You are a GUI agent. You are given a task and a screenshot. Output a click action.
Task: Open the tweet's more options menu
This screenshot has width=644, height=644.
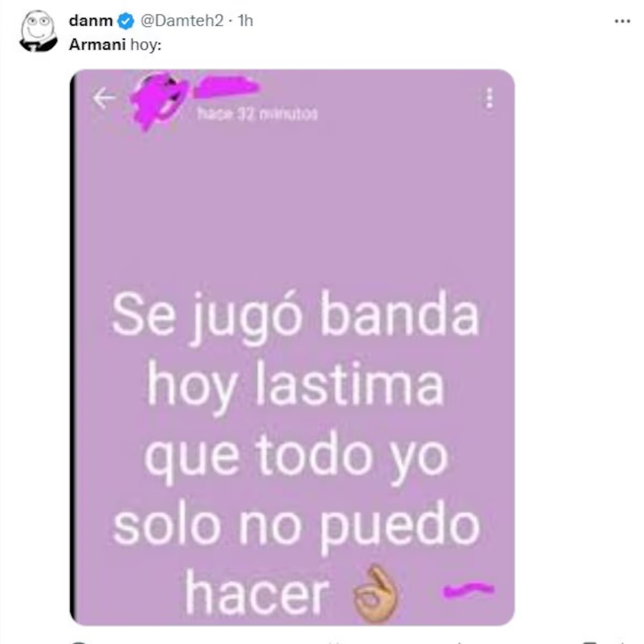tap(622, 21)
